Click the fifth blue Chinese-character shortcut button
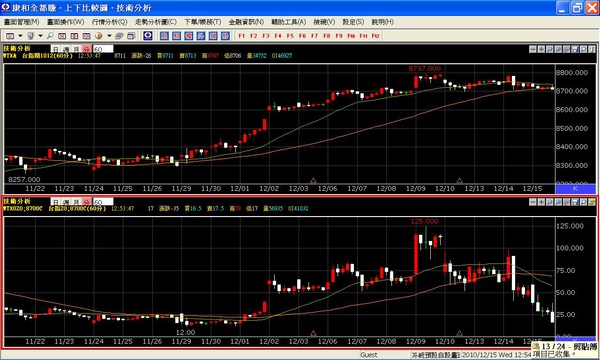The height and width of the screenshot is (360, 600). pyautogui.click(x=213, y=36)
